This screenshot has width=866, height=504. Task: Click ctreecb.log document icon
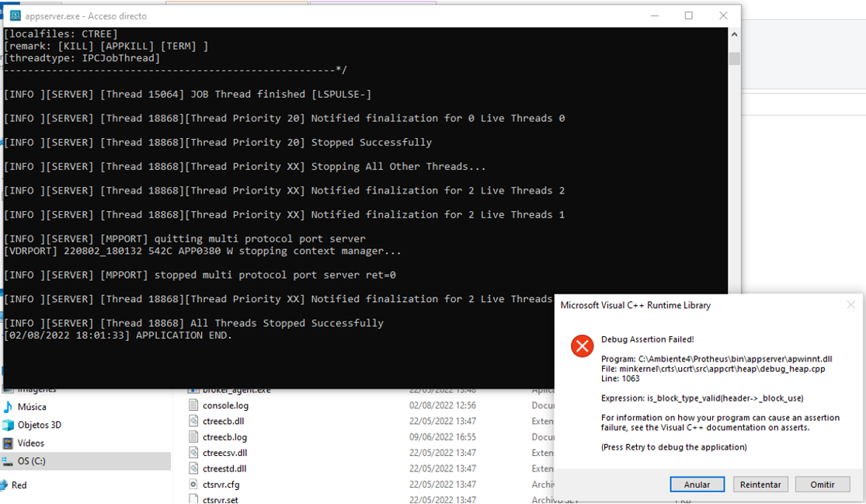tap(193, 436)
